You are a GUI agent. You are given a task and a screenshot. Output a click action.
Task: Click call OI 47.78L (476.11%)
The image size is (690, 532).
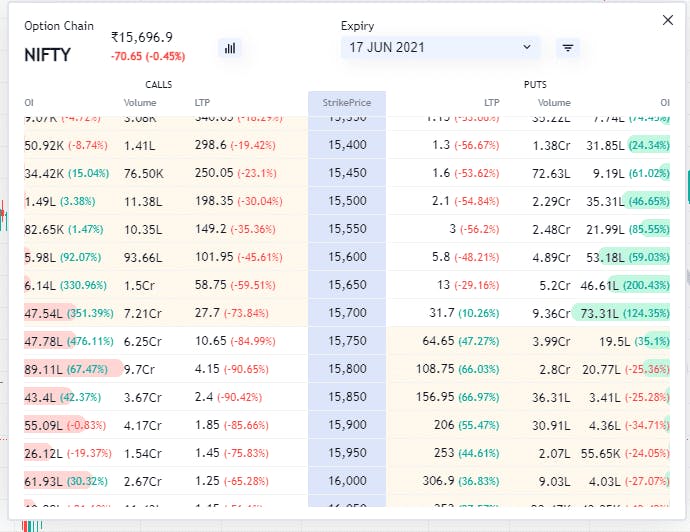[x=69, y=341]
